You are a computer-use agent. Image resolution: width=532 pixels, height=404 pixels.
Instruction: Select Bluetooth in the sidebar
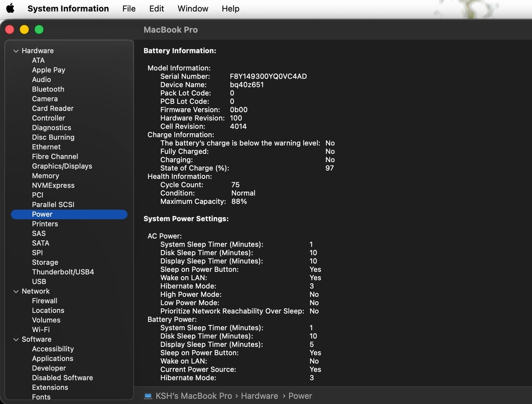tap(48, 89)
